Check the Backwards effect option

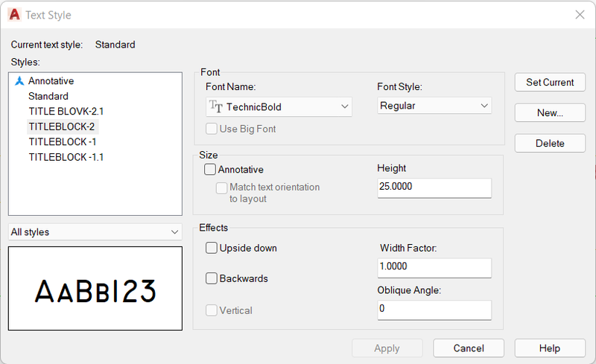point(212,278)
